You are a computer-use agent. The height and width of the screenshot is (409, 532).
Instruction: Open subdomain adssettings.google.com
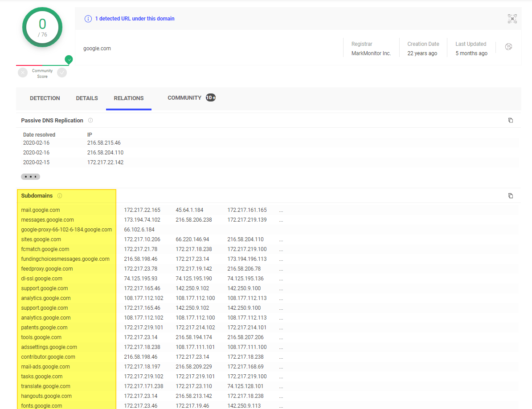pos(49,347)
